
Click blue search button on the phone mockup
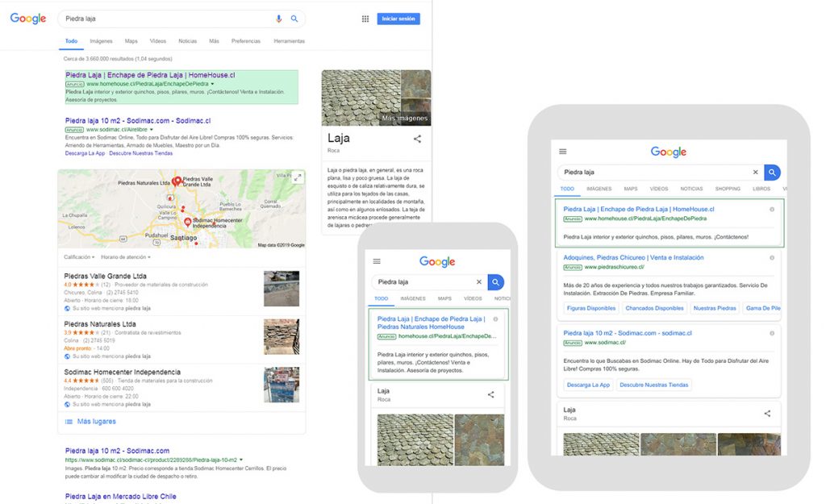[x=496, y=282]
